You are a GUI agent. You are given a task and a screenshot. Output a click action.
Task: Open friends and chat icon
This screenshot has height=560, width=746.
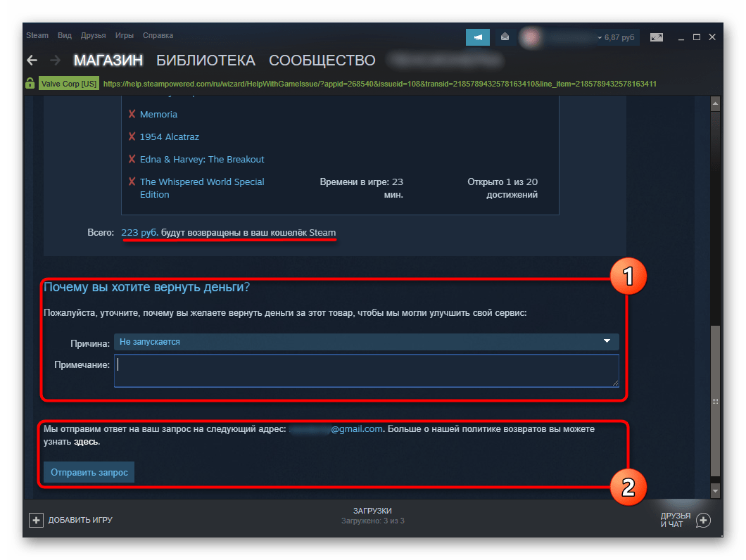pyautogui.click(x=702, y=520)
